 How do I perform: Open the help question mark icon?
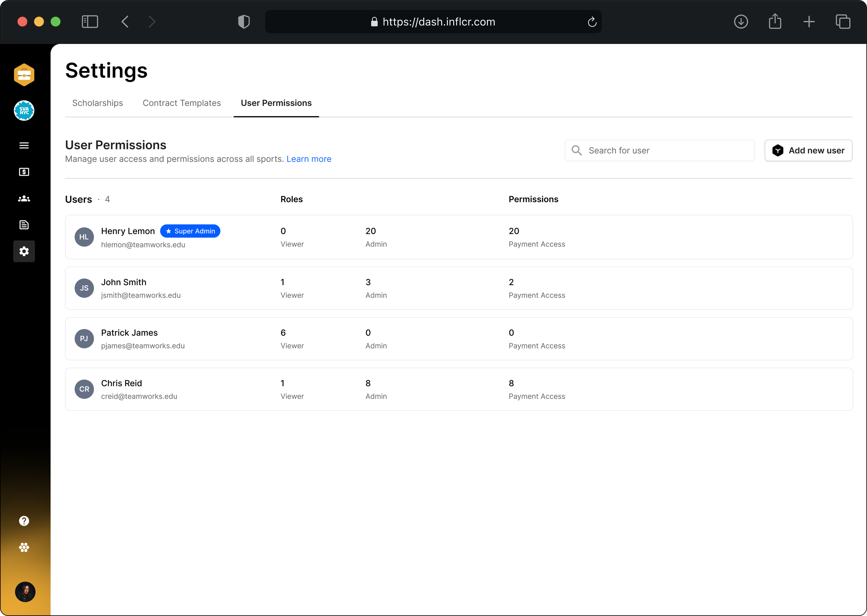[24, 521]
